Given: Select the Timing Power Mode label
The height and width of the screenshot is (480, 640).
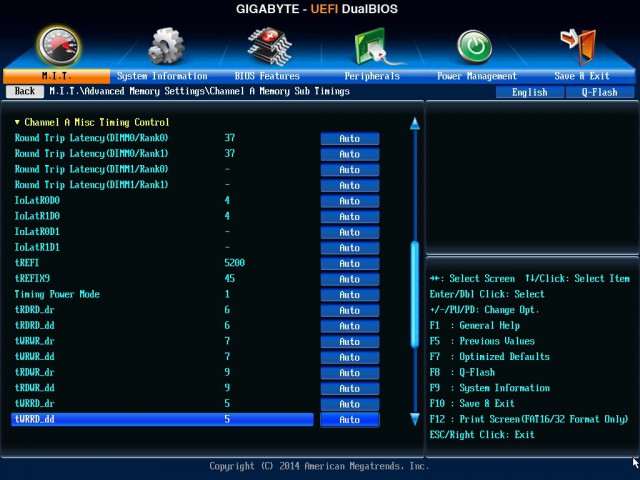Looking at the screenshot, I should pyautogui.click(x=57, y=294).
